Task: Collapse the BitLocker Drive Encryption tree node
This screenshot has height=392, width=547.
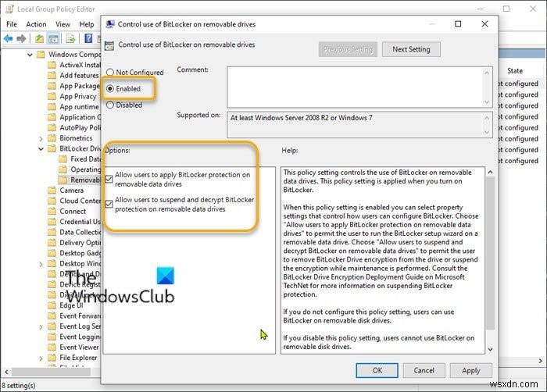Action: pyautogui.click(x=41, y=149)
